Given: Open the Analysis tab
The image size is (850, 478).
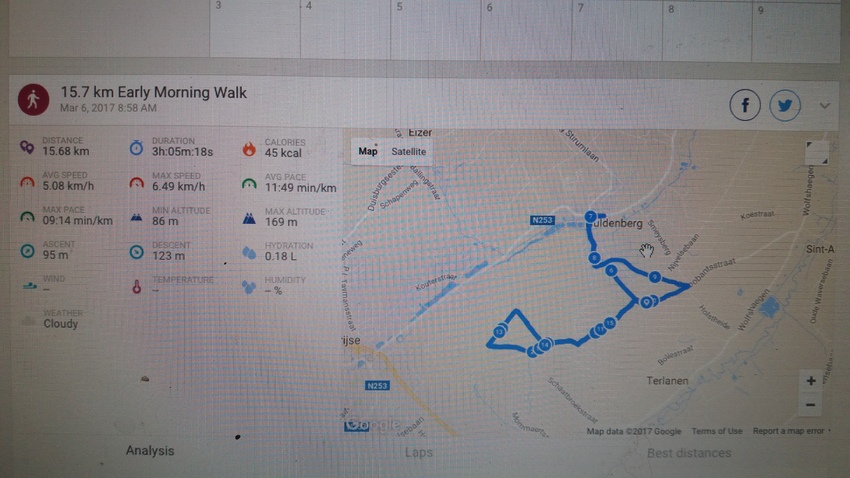Looking at the screenshot, I should (150, 451).
